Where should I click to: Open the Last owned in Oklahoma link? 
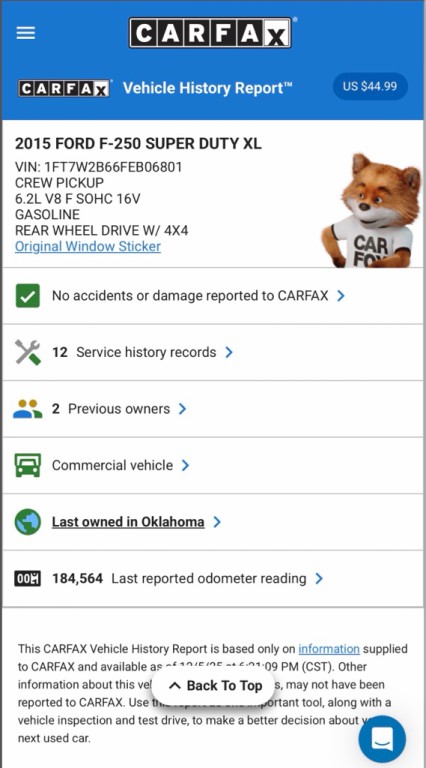tap(128, 522)
